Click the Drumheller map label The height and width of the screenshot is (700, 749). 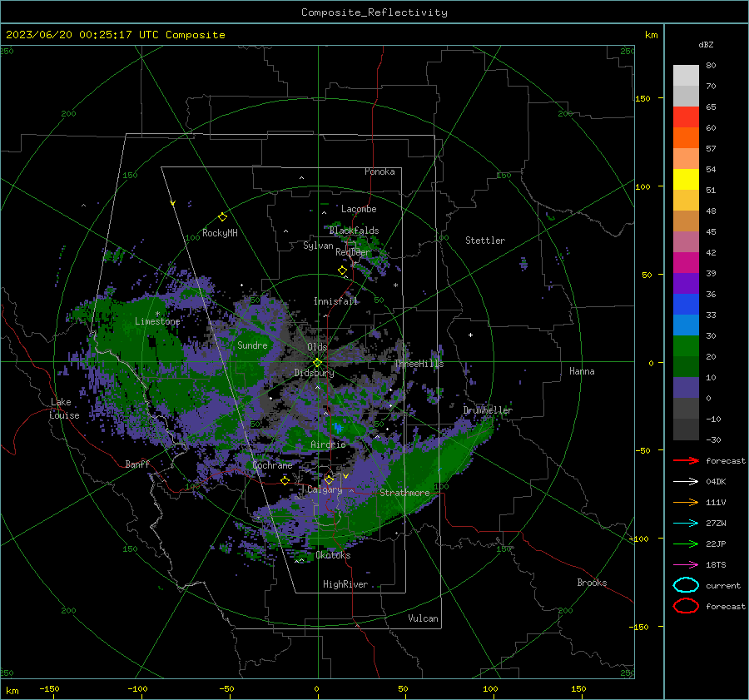click(488, 410)
